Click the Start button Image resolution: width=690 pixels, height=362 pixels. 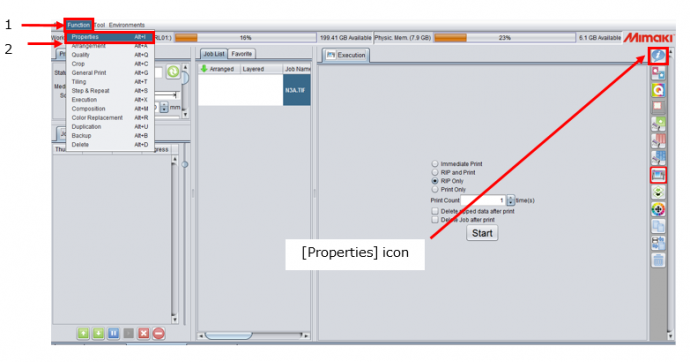tap(482, 233)
